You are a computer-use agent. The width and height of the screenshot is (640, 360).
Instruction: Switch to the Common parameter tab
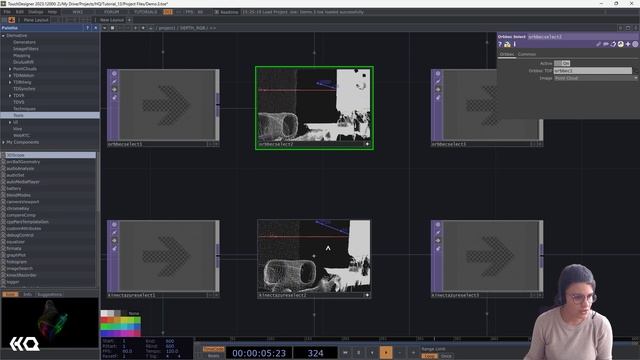tap(527, 54)
